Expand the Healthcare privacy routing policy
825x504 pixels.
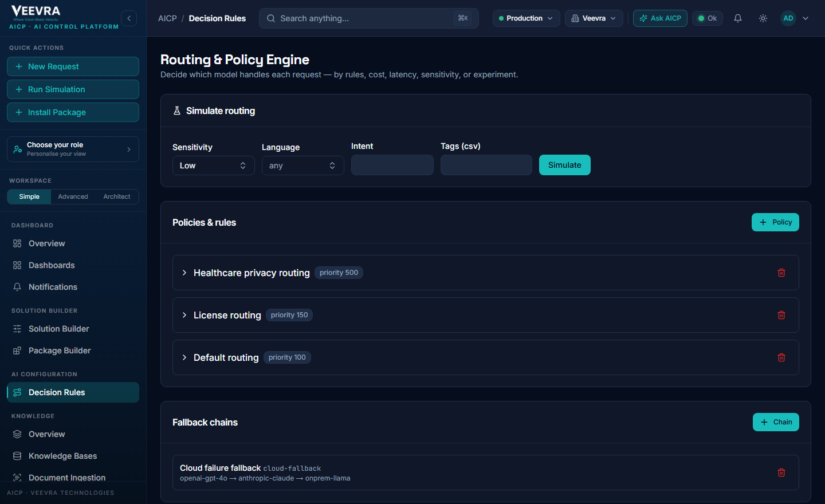coord(184,273)
